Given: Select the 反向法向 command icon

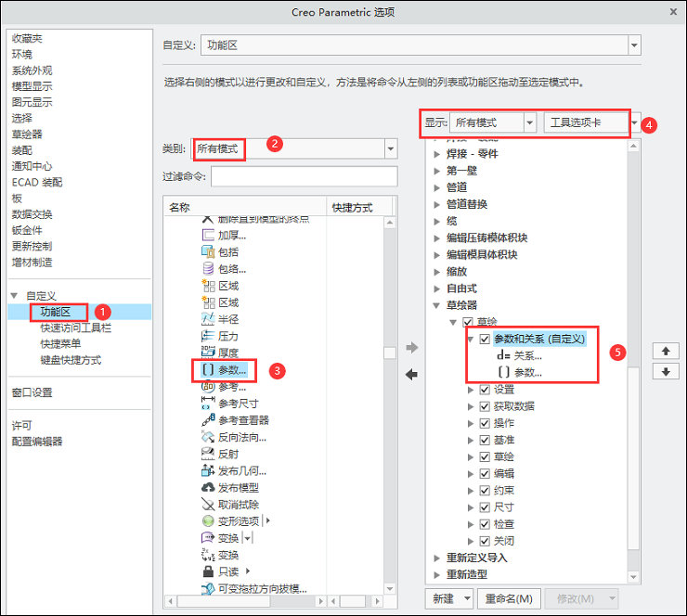Looking at the screenshot, I should click(x=208, y=437).
